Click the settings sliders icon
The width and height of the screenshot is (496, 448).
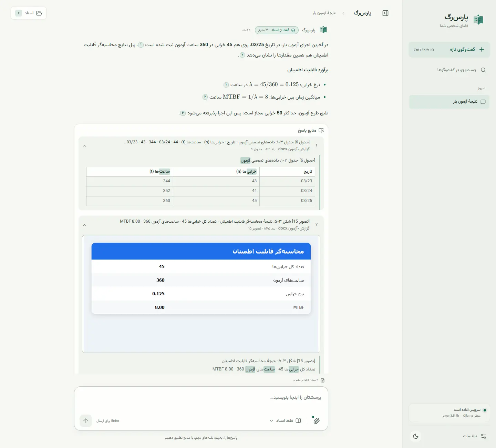[x=484, y=436]
